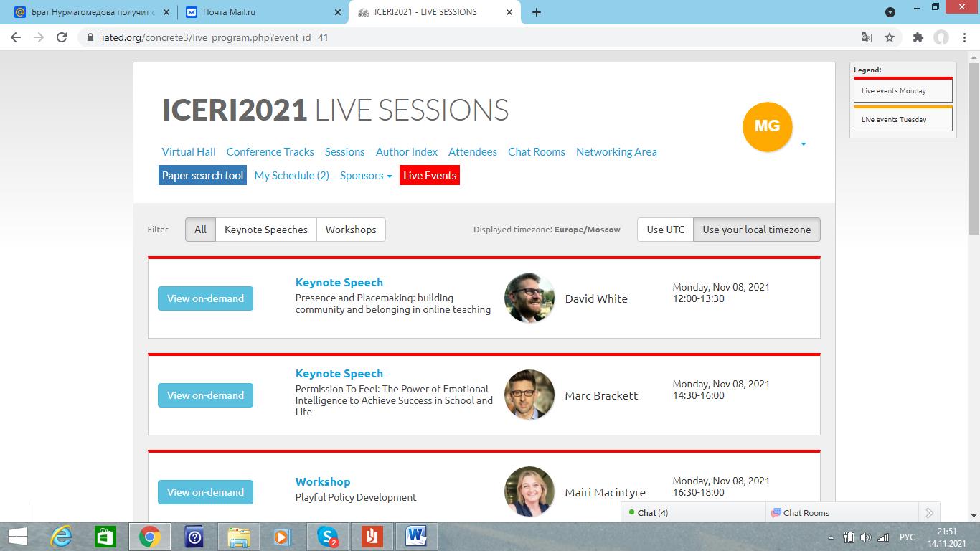Image resolution: width=980 pixels, height=551 pixels.
Task: Open the Chrome extensions puzzle icon
Action: pos(918,37)
